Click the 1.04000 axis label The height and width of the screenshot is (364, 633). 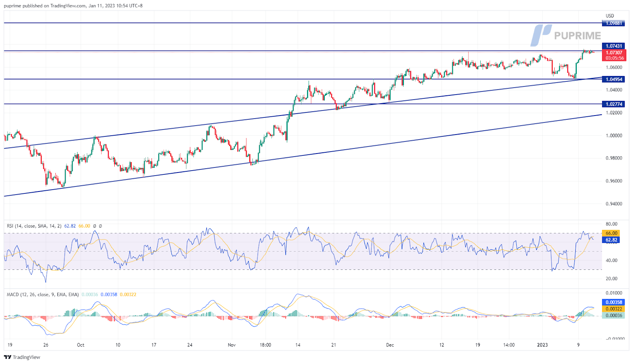click(x=614, y=90)
